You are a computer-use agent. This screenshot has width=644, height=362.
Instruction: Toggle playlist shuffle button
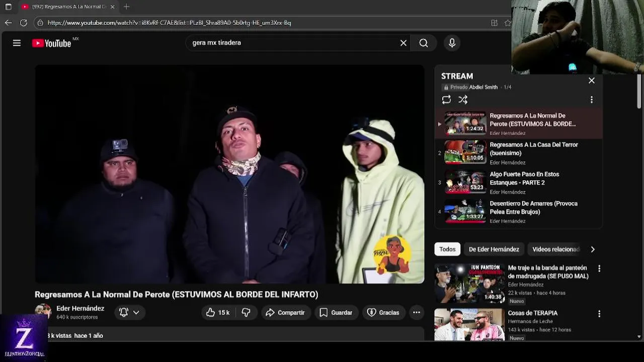463,100
